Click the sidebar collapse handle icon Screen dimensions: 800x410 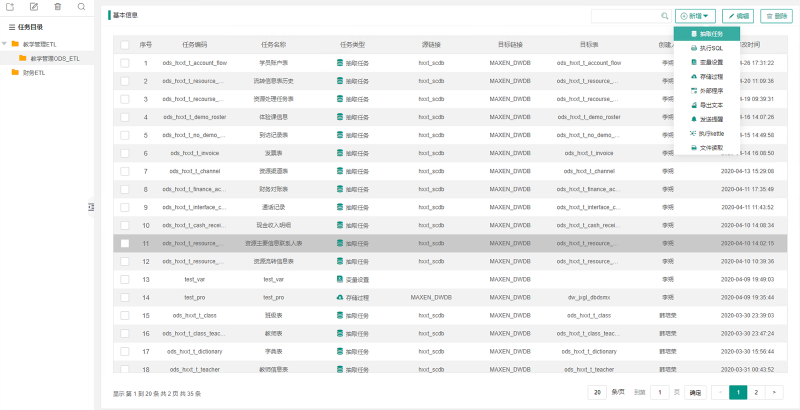[91, 207]
